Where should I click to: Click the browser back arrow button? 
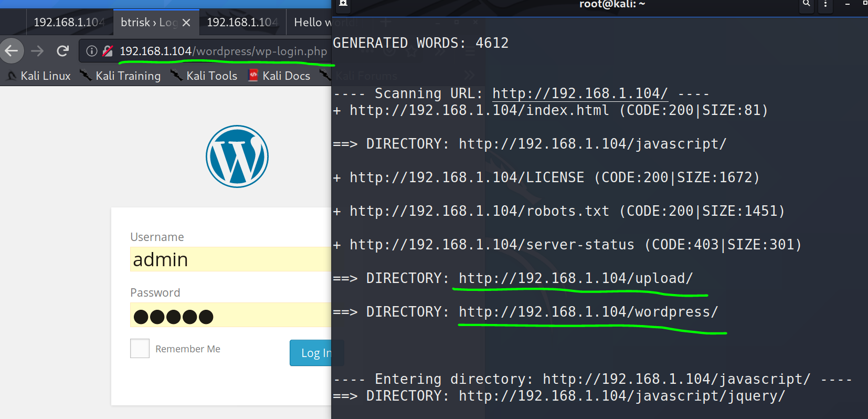12,51
